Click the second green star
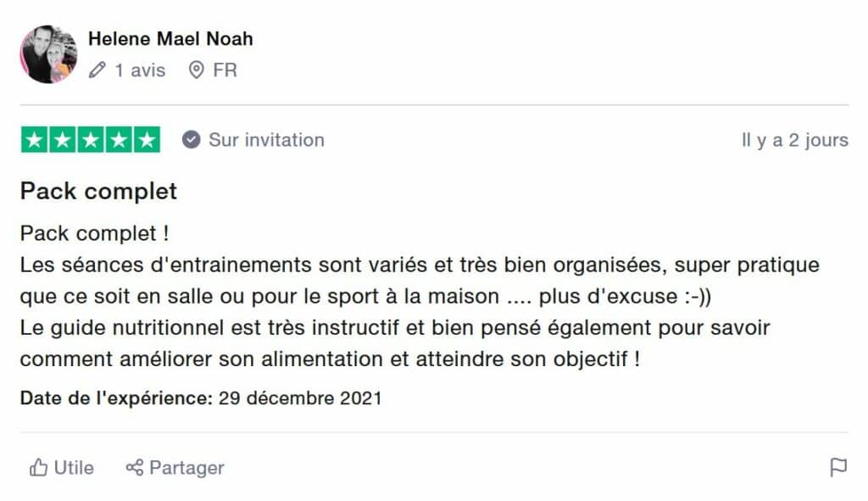 click(x=63, y=140)
